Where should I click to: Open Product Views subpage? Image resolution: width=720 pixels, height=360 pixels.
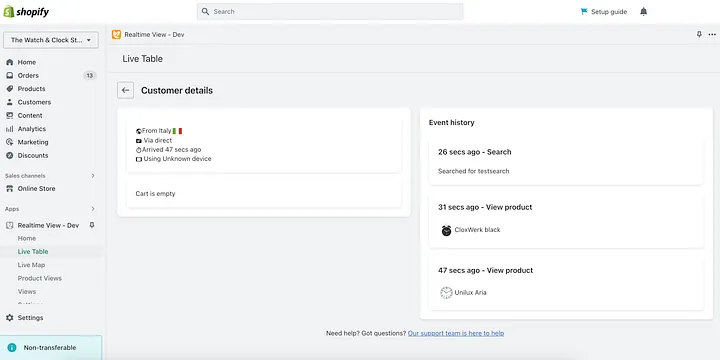click(x=39, y=278)
